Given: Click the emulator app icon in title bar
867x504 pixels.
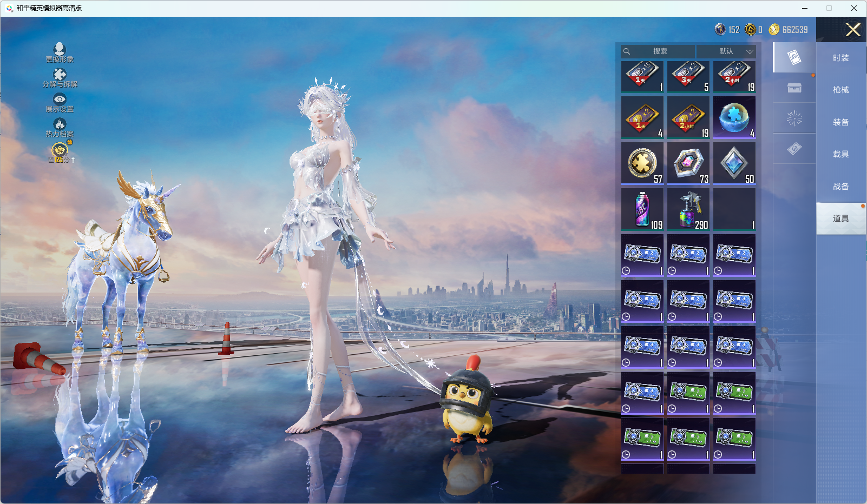Looking at the screenshot, I should coord(10,8).
